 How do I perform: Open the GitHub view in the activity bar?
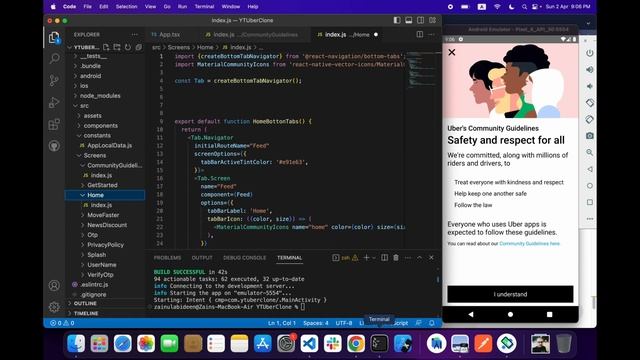54,146
